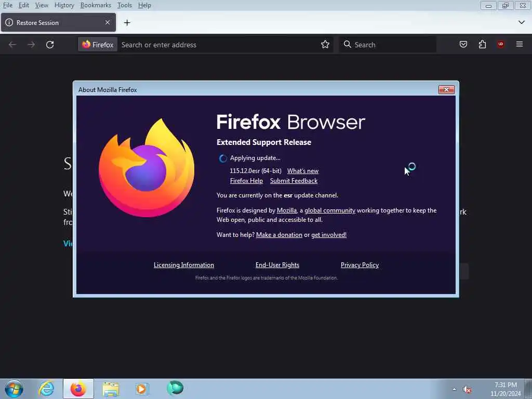Viewport: 532px width, 399px height.
Task: Open the Help menu
Action: pyautogui.click(x=144, y=5)
